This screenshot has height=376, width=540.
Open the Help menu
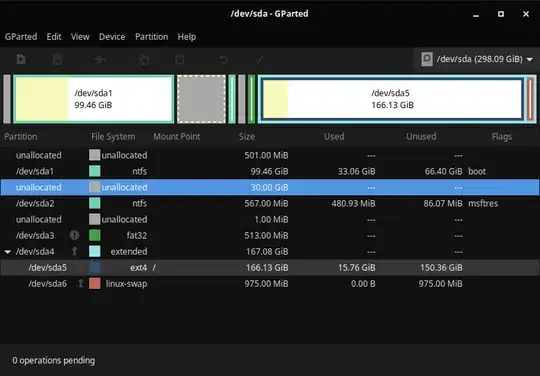click(187, 36)
